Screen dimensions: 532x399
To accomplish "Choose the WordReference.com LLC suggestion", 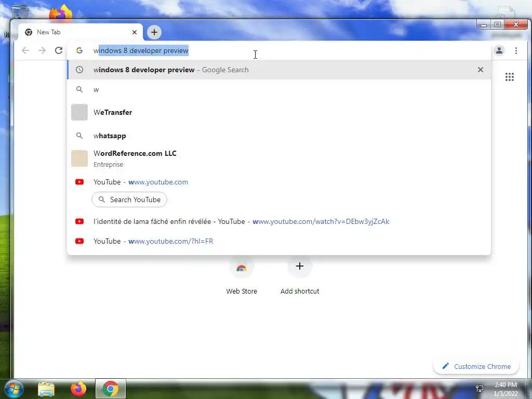I will point(279,158).
